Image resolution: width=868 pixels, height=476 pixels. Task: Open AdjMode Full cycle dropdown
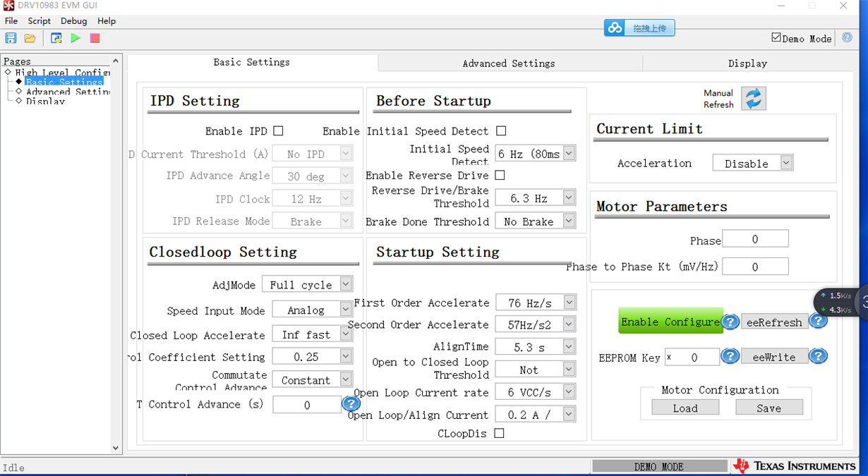[307, 284]
